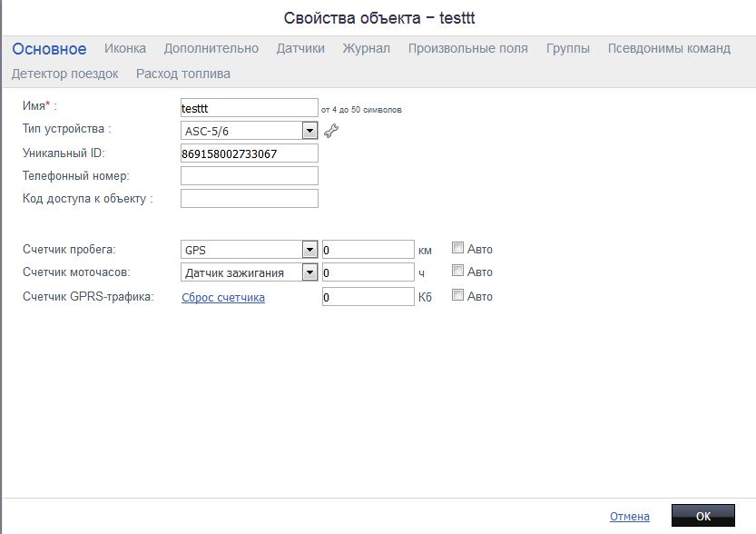
Task: Go to the Дополнительно tab
Action: 211,49
